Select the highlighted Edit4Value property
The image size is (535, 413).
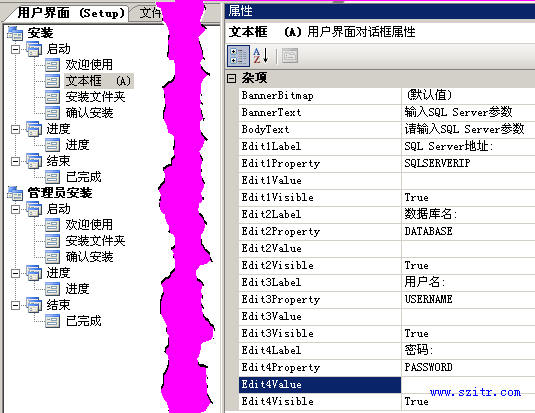point(320,385)
